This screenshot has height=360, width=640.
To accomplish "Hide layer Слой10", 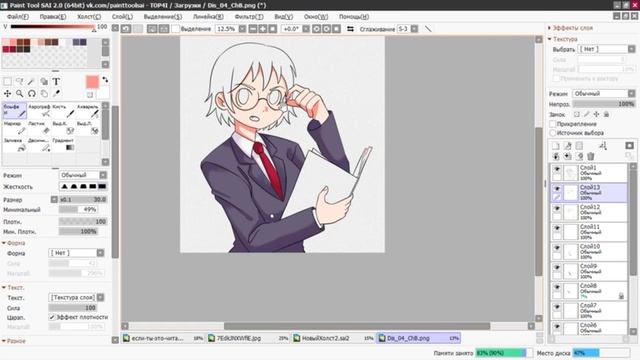I will pos(557,247).
